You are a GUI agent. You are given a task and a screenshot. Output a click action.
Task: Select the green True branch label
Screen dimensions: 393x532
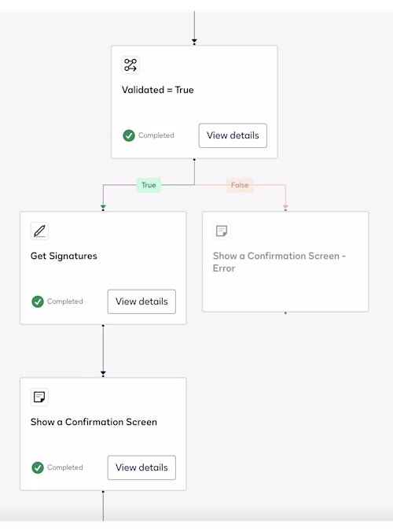coord(149,185)
